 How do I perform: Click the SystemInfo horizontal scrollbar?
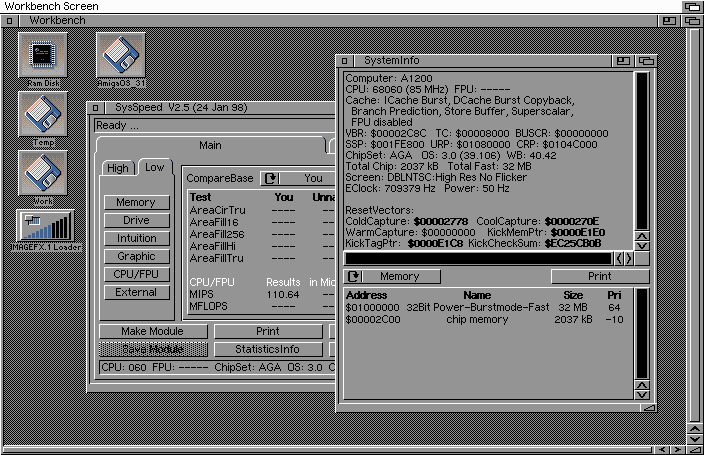pos(478,258)
